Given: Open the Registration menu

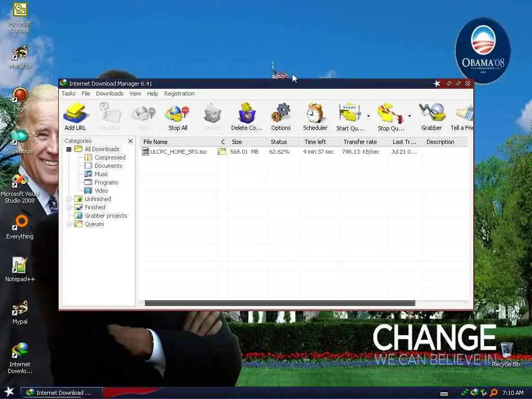Looking at the screenshot, I should click(x=179, y=94).
